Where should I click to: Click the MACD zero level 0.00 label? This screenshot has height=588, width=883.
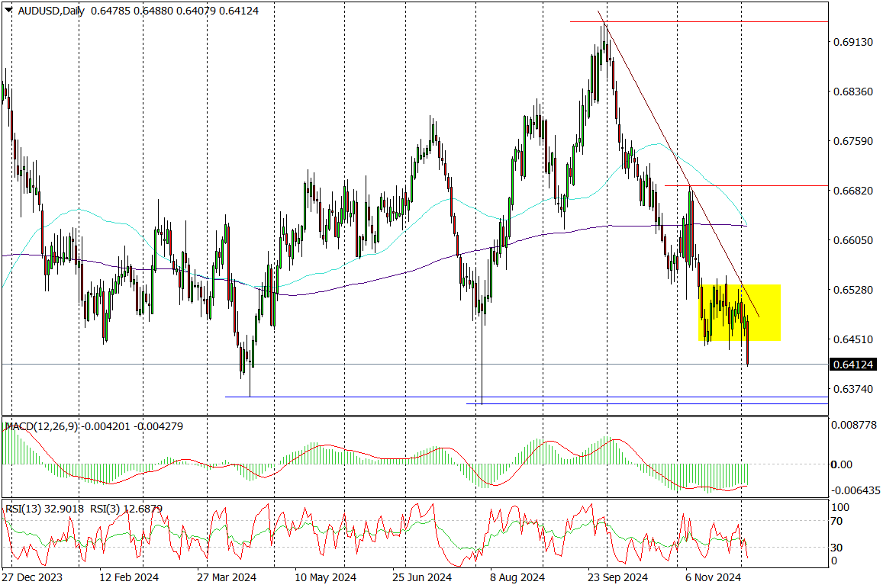click(842, 464)
